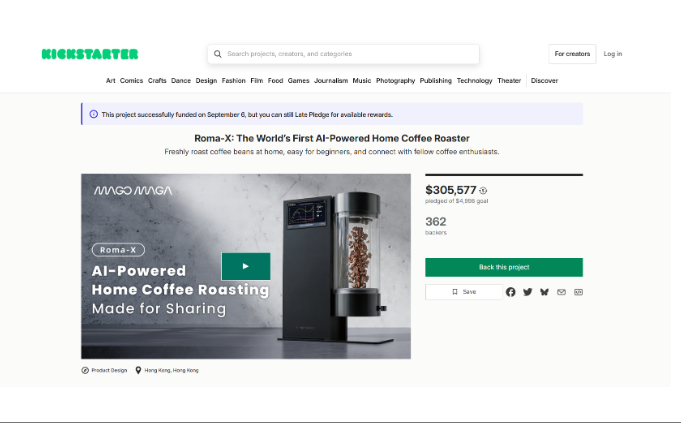This screenshot has width=681, height=423.
Task: Open the Dance category
Action: (x=181, y=80)
